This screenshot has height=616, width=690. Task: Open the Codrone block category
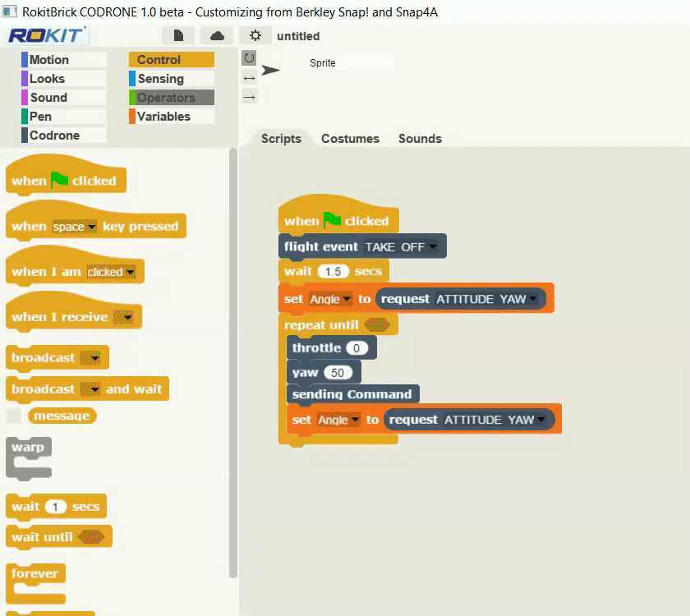(x=64, y=136)
